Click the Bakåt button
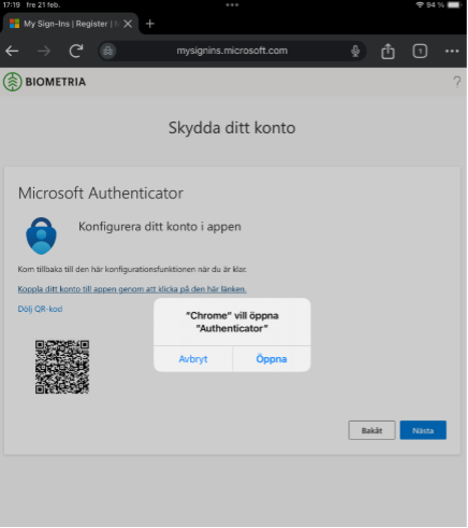The width and height of the screenshot is (468, 528). [x=372, y=430]
